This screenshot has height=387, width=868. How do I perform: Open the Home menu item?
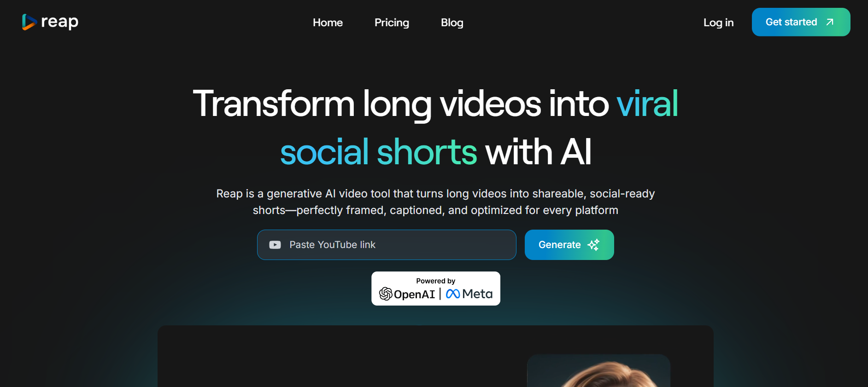pyautogui.click(x=328, y=23)
